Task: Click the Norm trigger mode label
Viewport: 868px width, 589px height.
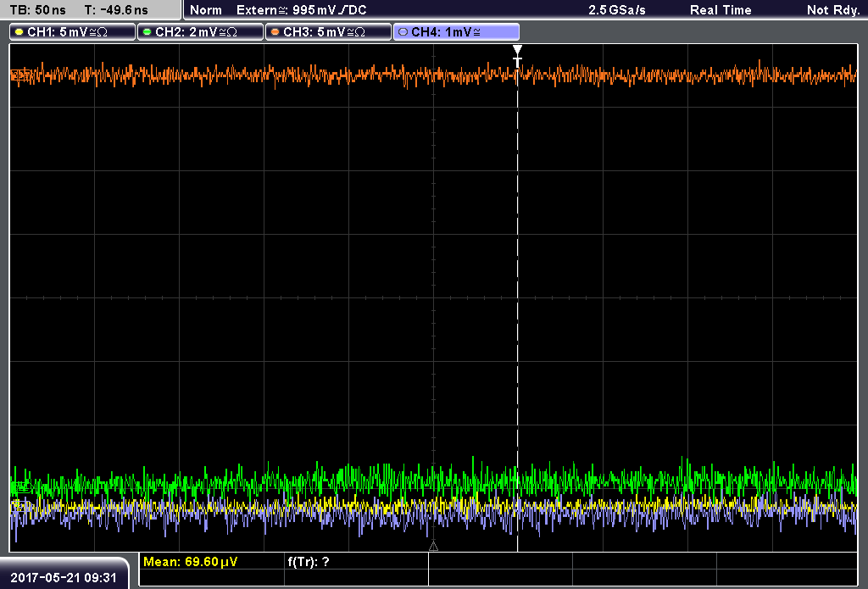Action: [206, 10]
